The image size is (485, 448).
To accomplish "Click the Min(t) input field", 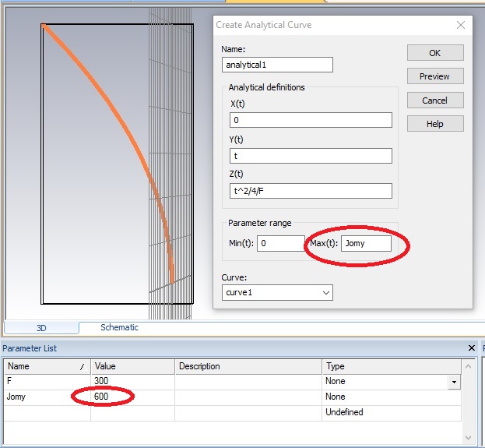I will (x=280, y=243).
